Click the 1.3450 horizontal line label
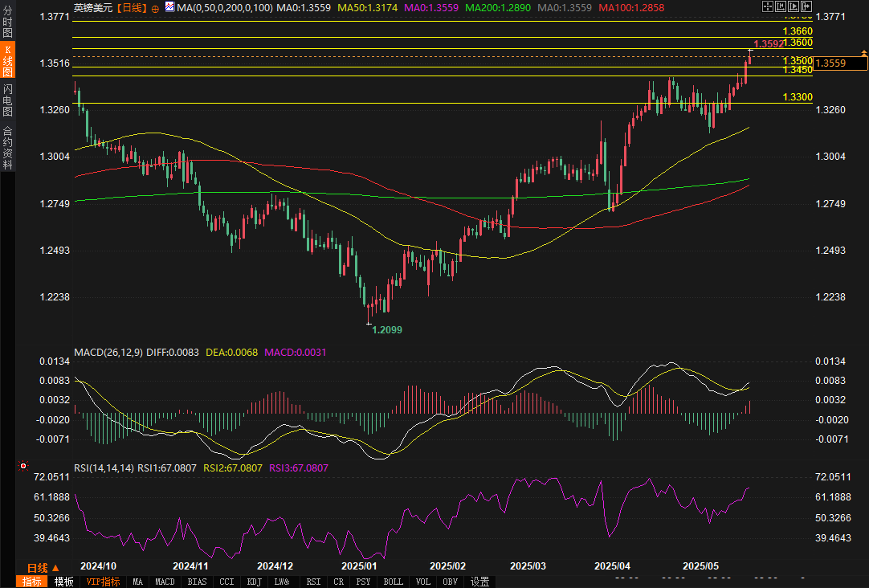The width and height of the screenshot is (869, 588). pos(798,70)
